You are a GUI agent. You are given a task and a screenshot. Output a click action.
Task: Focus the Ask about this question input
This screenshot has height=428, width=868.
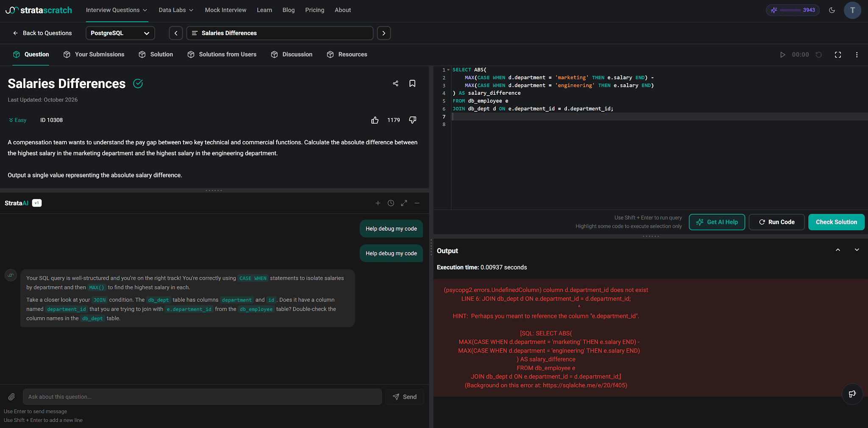click(202, 397)
